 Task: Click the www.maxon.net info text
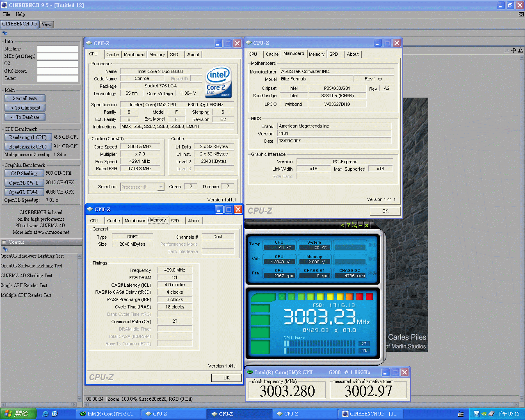[x=54, y=232]
